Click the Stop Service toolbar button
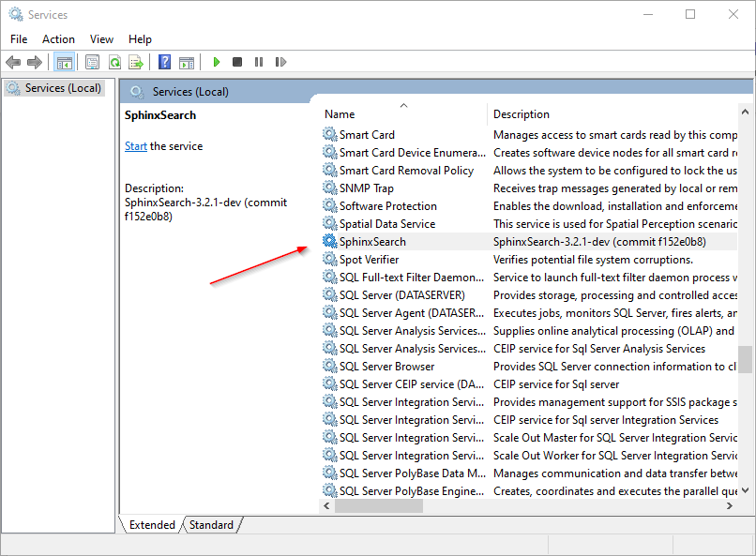756x556 pixels. pos(237,62)
